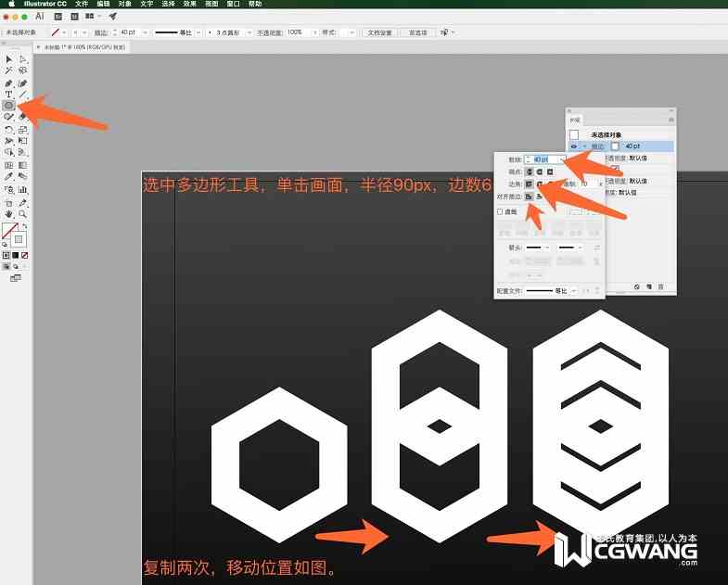Select the Shape Builder tool
728x585 pixels.
point(8,152)
